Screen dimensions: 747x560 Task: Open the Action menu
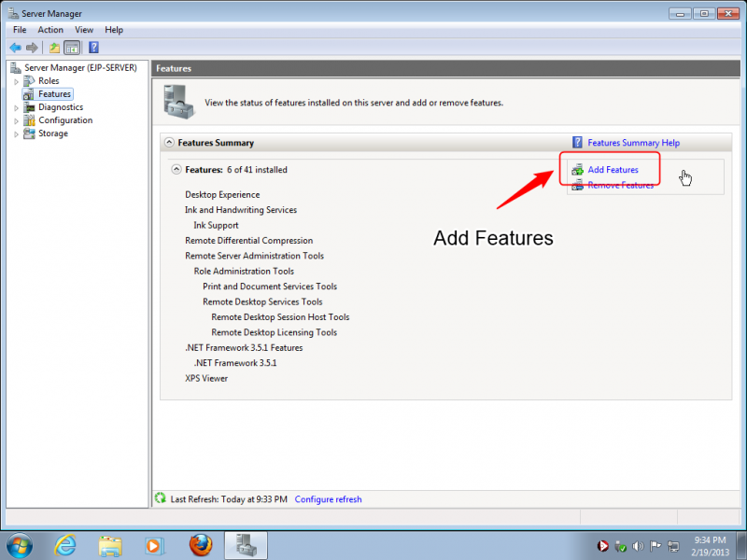click(50, 30)
